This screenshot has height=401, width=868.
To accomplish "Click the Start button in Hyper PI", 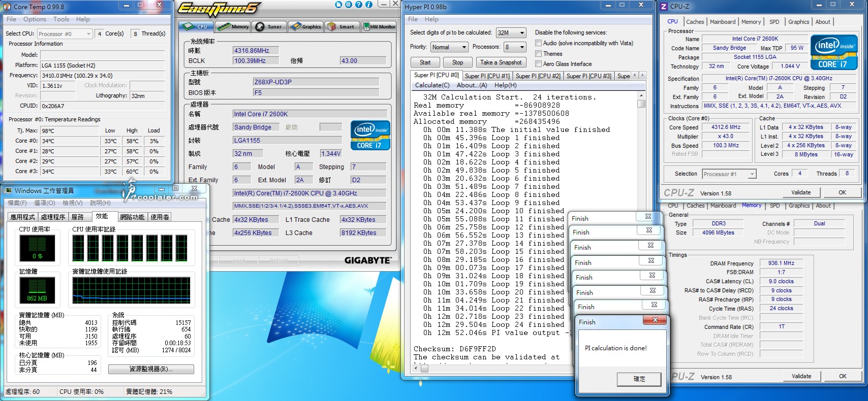I will tap(425, 62).
